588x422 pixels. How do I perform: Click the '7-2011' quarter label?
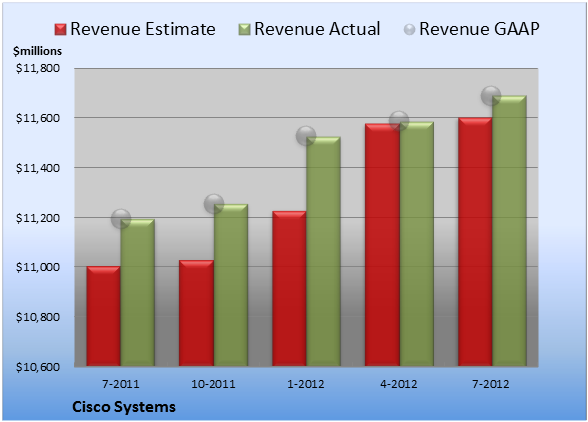[x=121, y=384]
